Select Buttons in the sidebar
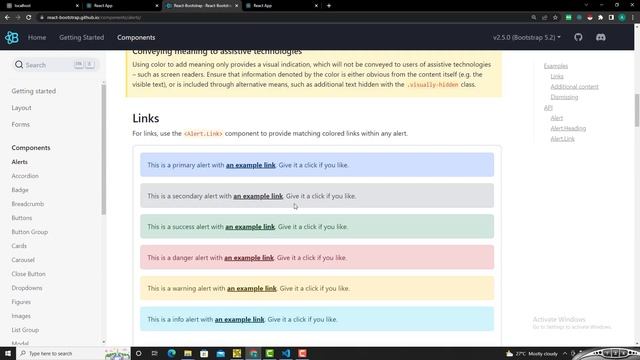The image size is (640, 360). click(22, 218)
